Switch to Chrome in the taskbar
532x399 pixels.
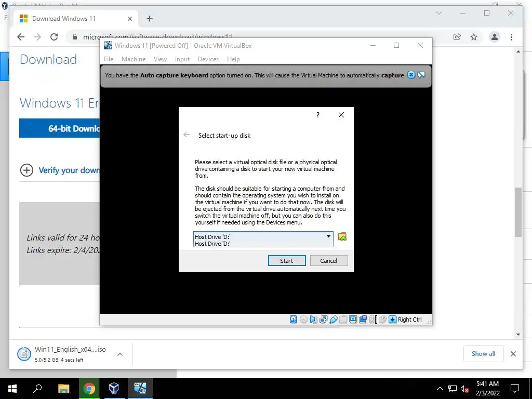tap(89, 389)
